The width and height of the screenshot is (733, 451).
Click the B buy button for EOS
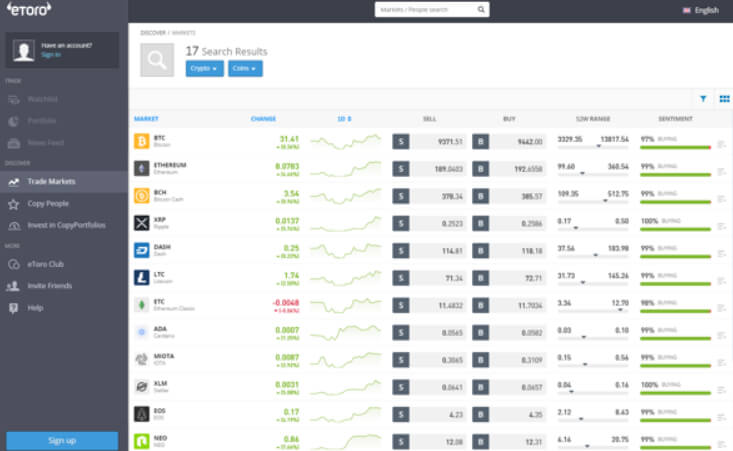point(481,415)
